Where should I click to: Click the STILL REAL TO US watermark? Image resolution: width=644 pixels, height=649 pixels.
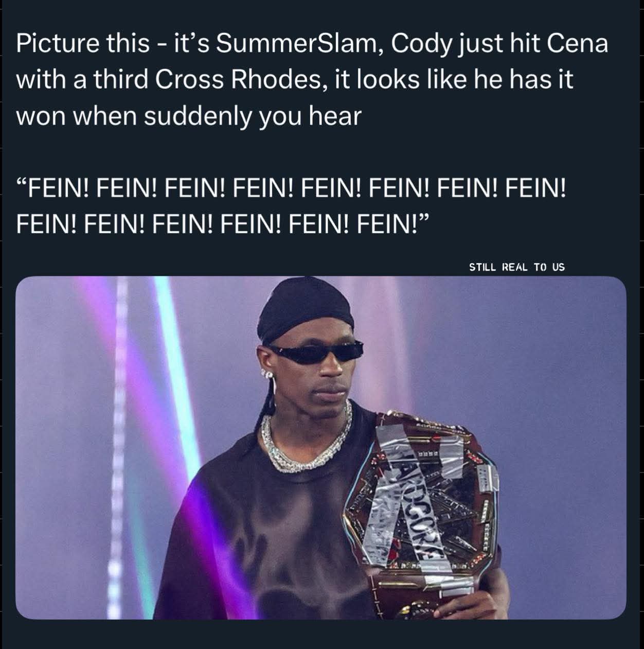click(x=516, y=267)
